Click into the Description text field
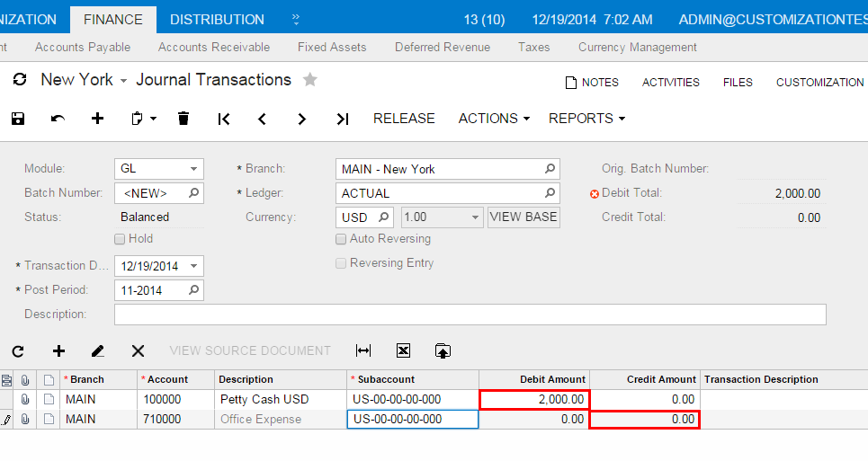Viewport: 868px width, 461px height. click(470, 315)
